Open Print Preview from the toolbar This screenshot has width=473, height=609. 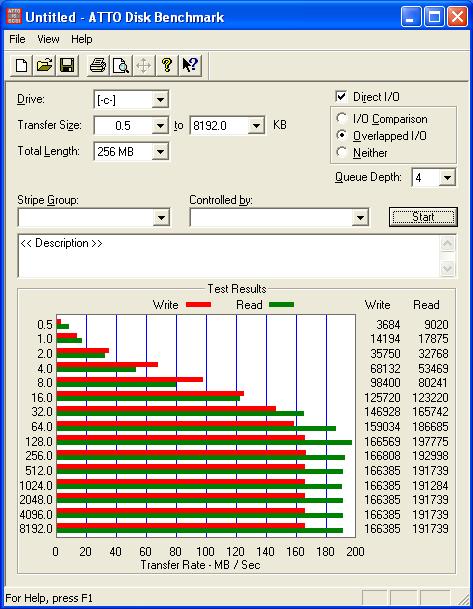pyautogui.click(x=120, y=65)
